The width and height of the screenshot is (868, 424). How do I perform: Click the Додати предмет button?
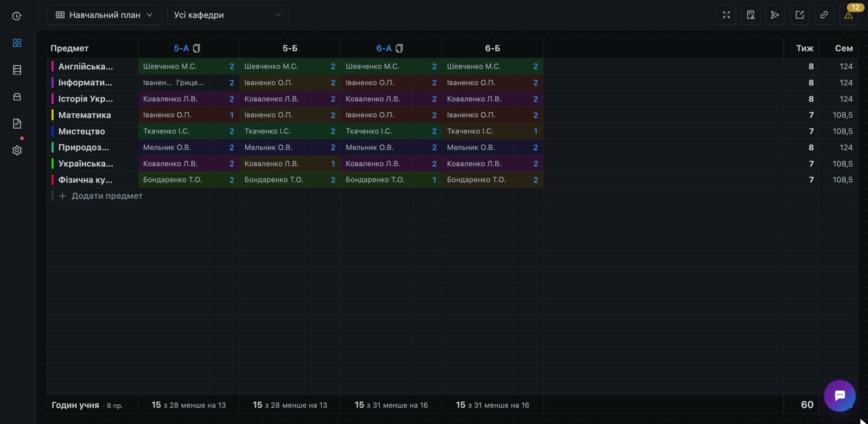(100, 196)
